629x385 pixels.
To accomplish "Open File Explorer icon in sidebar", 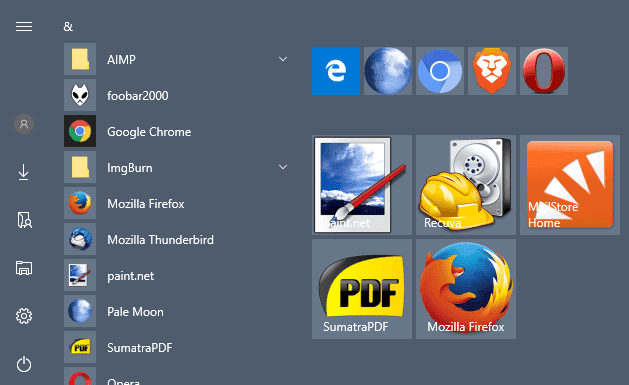I will pyautogui.click(x=24, y=267).
